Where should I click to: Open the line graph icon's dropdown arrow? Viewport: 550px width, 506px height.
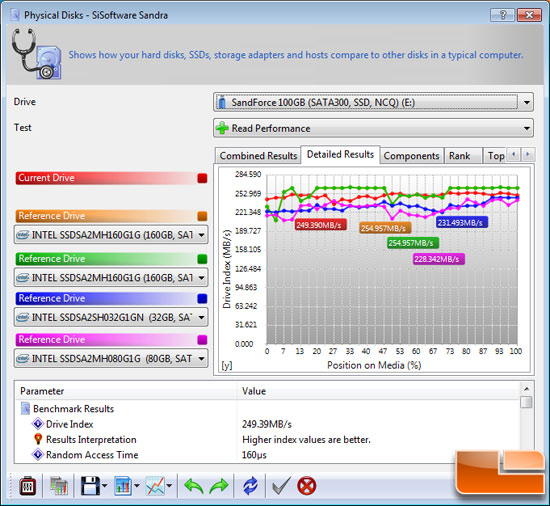pyautogui.click(x=169, y=486)
